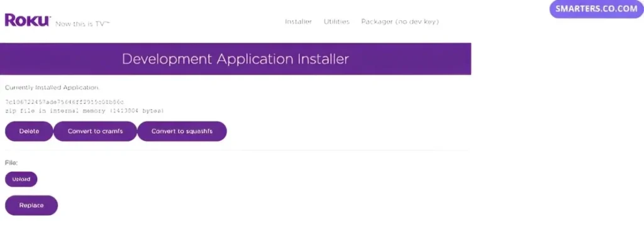Click the Currently Installed Application label

click(x=52, y=87)
